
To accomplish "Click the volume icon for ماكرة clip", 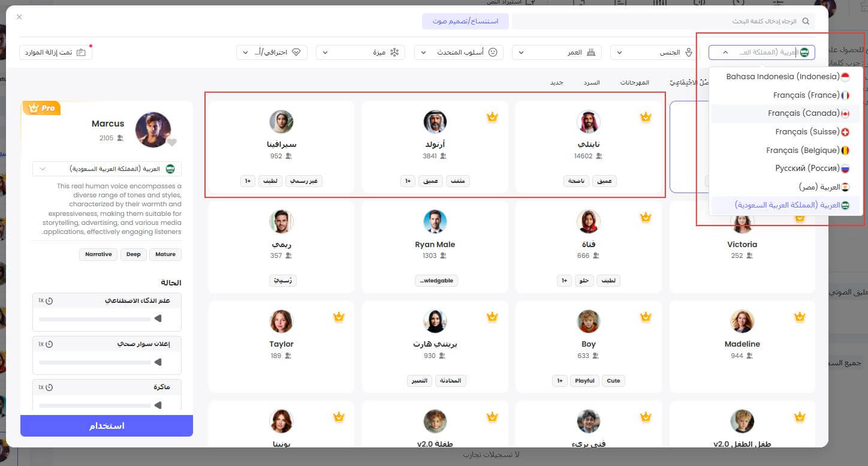I will click(x=157, y=405).
